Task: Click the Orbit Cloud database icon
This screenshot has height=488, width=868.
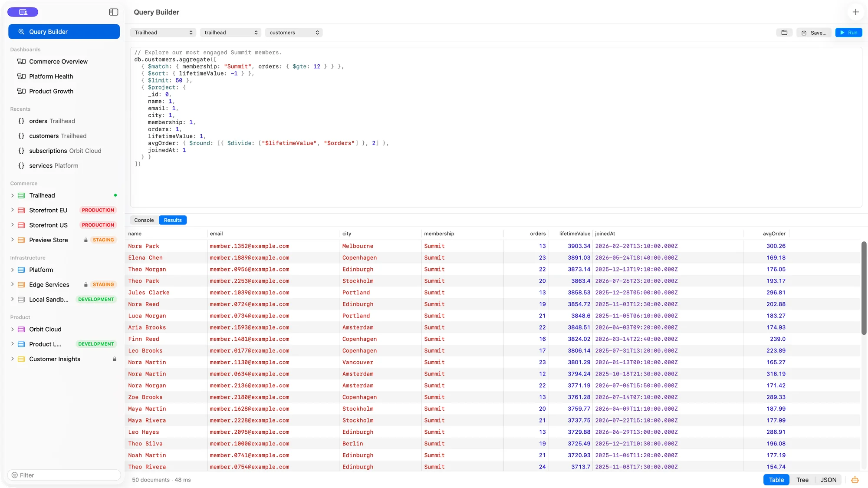Action: tap(21, 330)
